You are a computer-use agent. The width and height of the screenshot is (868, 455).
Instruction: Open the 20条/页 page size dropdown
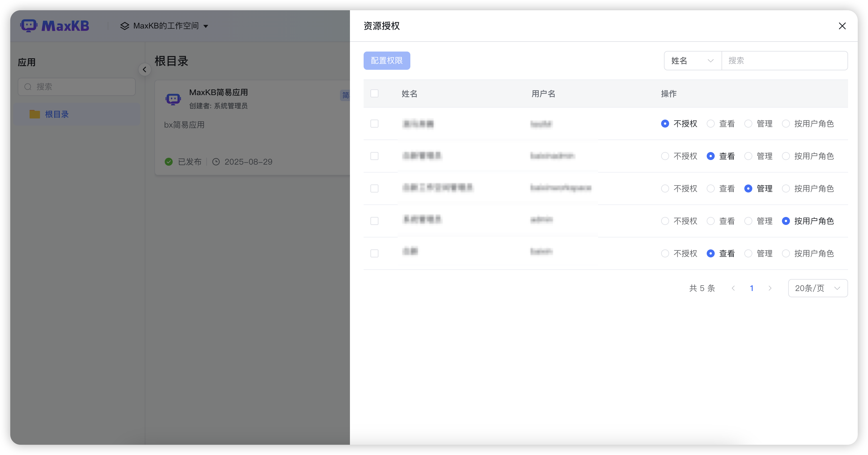[818, 288]
